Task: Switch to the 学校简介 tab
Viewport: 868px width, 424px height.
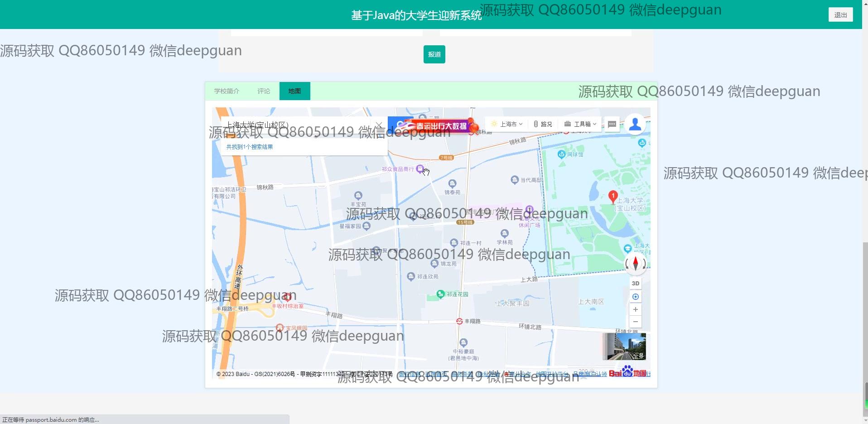Action: [x=227, y=91]
